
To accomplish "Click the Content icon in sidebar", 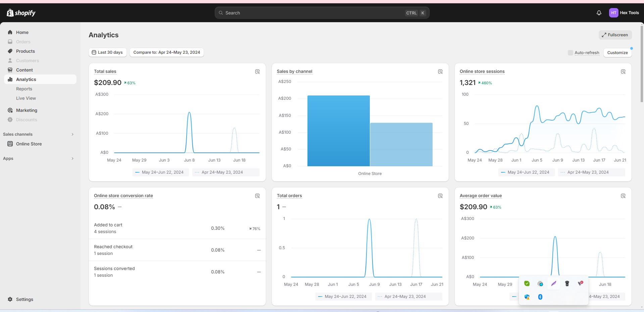I will (x=10, y=70).
